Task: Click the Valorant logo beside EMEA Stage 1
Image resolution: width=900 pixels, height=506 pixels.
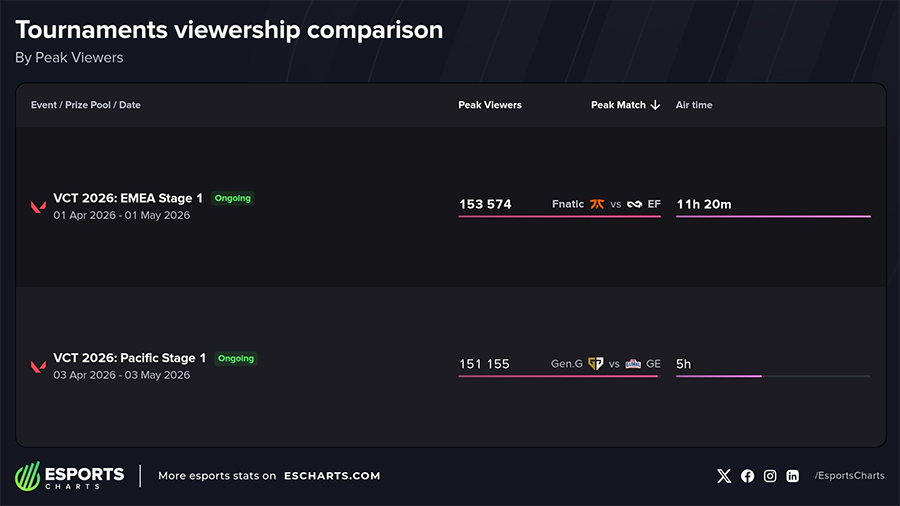Action: [38, 206]
